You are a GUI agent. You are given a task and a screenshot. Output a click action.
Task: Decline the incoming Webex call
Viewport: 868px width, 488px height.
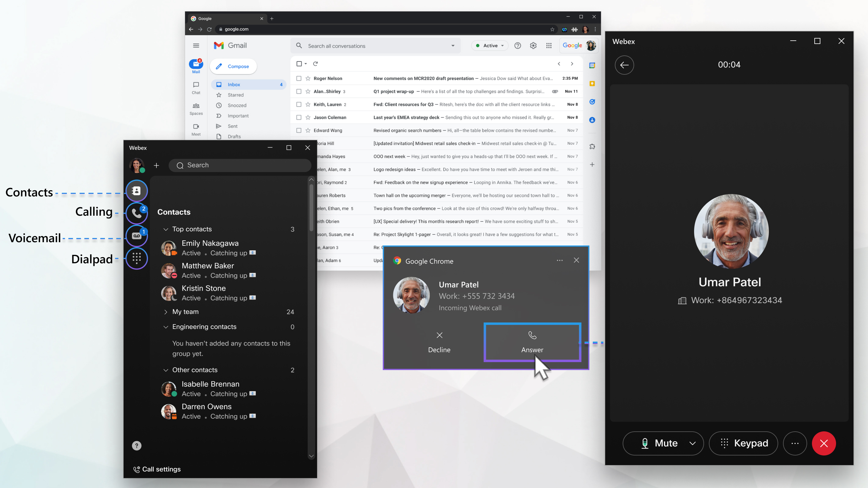pos(439,342)
